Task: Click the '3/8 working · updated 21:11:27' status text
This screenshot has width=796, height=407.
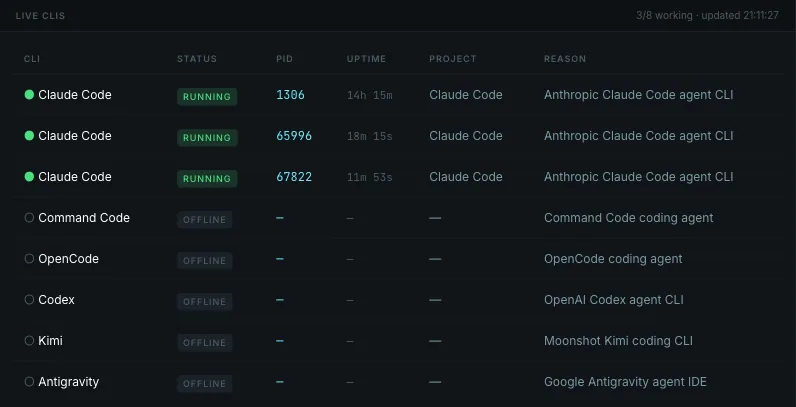Action: pyautogui.click(x=707, y=16)
